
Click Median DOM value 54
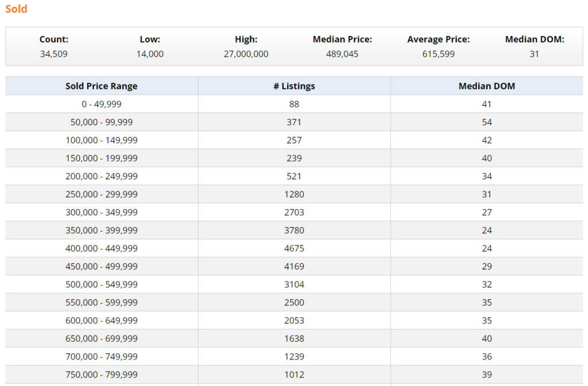pos(486,122)
